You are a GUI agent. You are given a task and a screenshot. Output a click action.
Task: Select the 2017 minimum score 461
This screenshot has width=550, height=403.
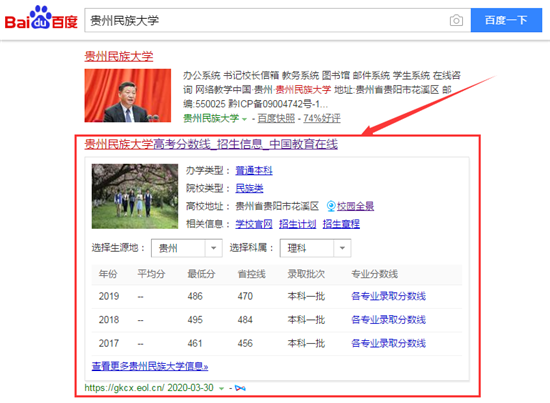[x=195, y=343]
